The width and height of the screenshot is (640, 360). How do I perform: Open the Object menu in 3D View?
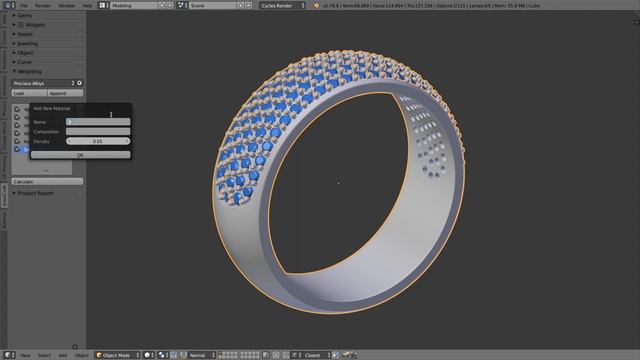(x=81, y=355)
